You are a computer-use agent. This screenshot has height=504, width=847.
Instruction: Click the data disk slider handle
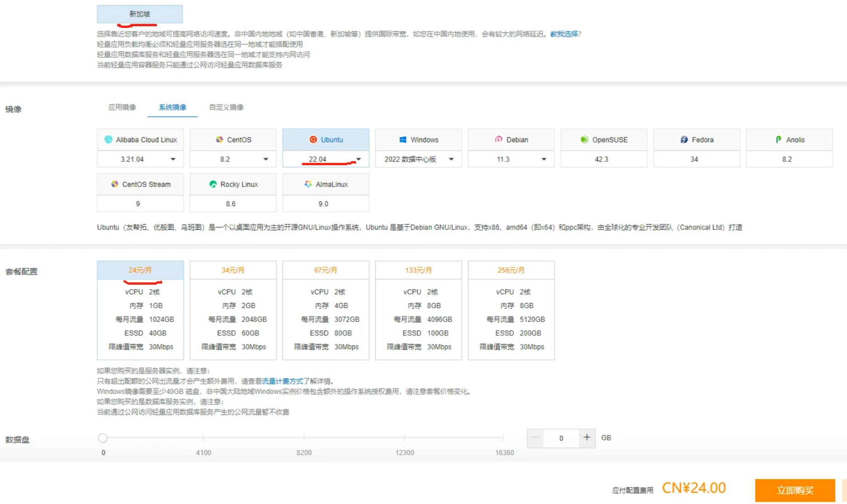103,438
